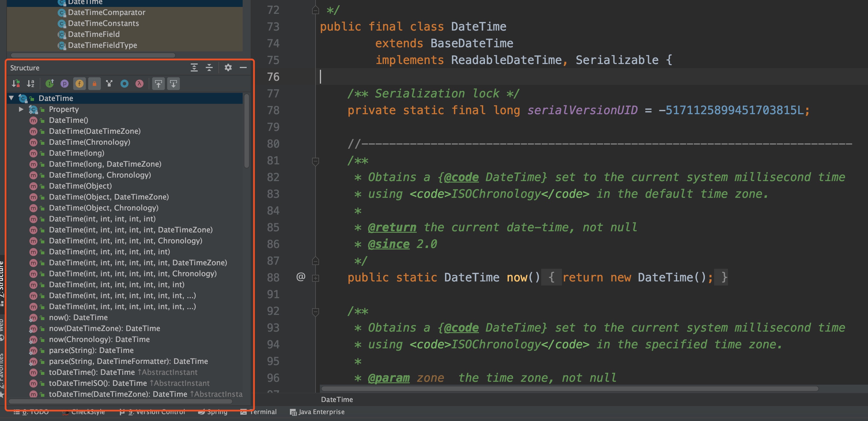
Task: Click Sort by Visibility icon in Structure
Action: tap(16, 84)
